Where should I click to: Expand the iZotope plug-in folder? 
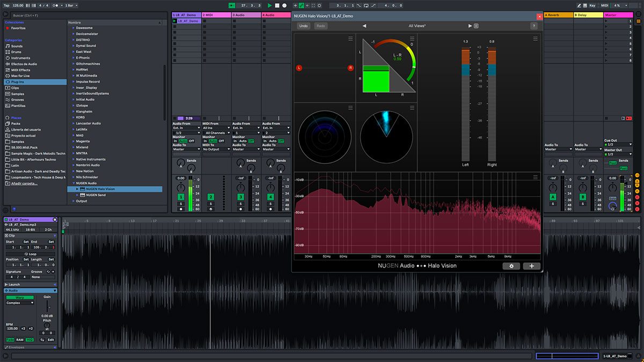pos(74,106)
